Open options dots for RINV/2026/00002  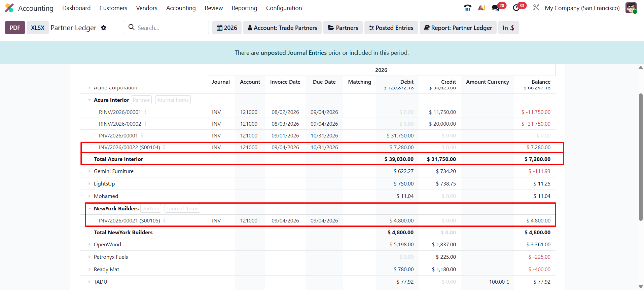145,124
